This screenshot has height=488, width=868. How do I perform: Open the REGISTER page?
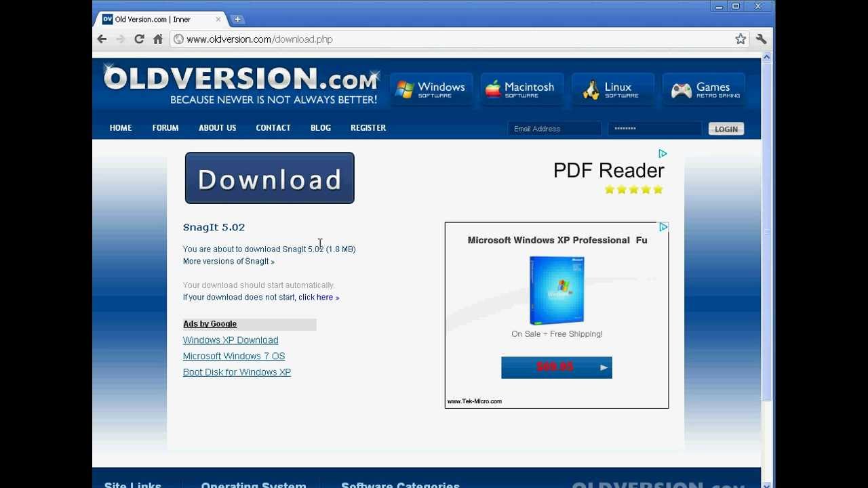[368, 128]
